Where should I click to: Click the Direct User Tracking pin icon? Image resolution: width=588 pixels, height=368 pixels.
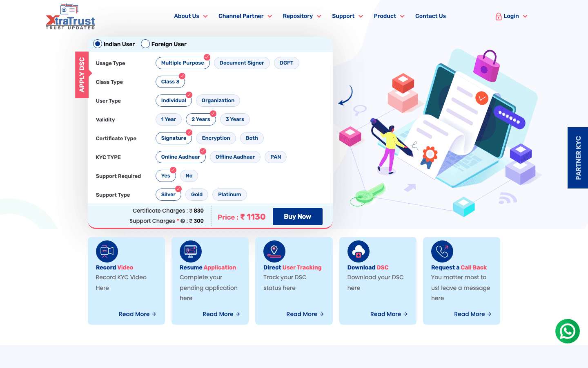pos(274,251)
